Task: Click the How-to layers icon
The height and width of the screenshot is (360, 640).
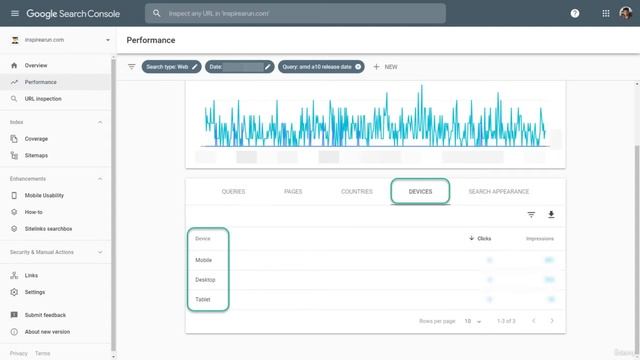Action: point(14,212)
